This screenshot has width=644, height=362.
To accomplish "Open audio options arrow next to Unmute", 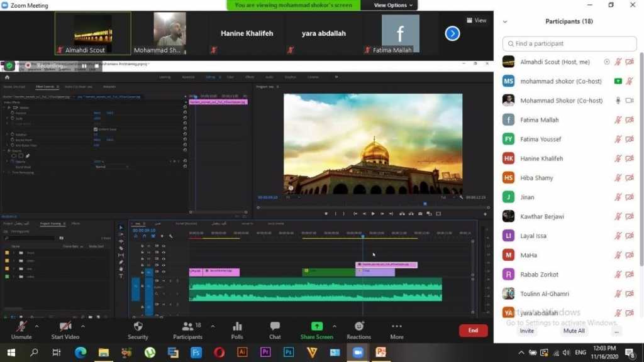I will [x=36, y=326].
